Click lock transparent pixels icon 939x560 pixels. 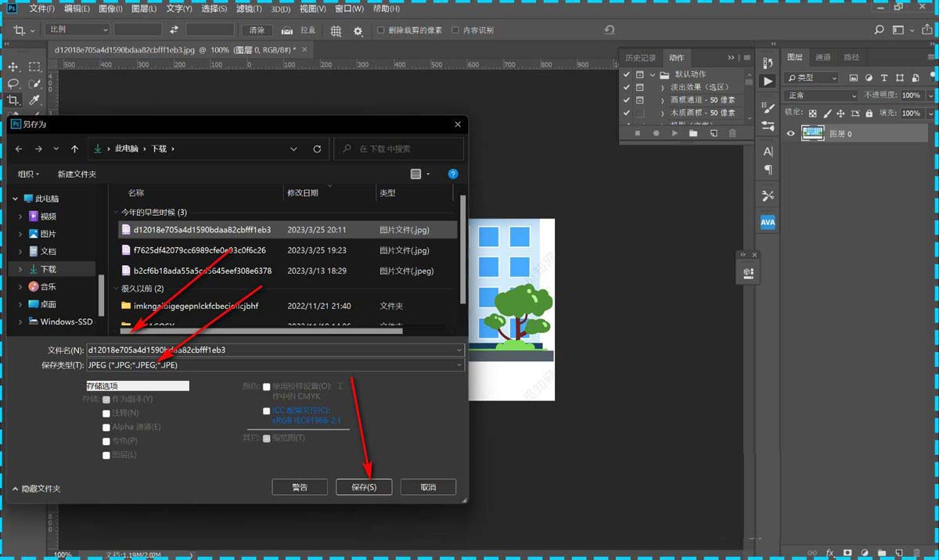tap(814, 113)
